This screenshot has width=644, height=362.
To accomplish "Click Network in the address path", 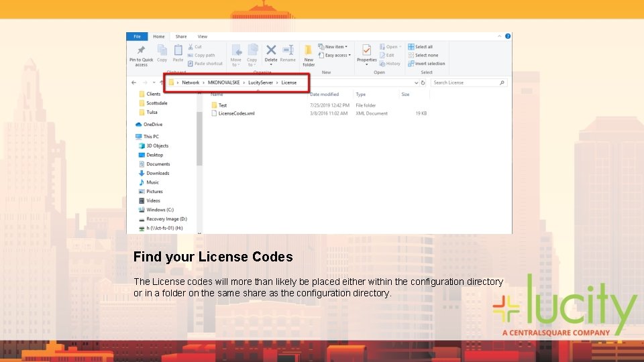I will (x=191, y=82).
